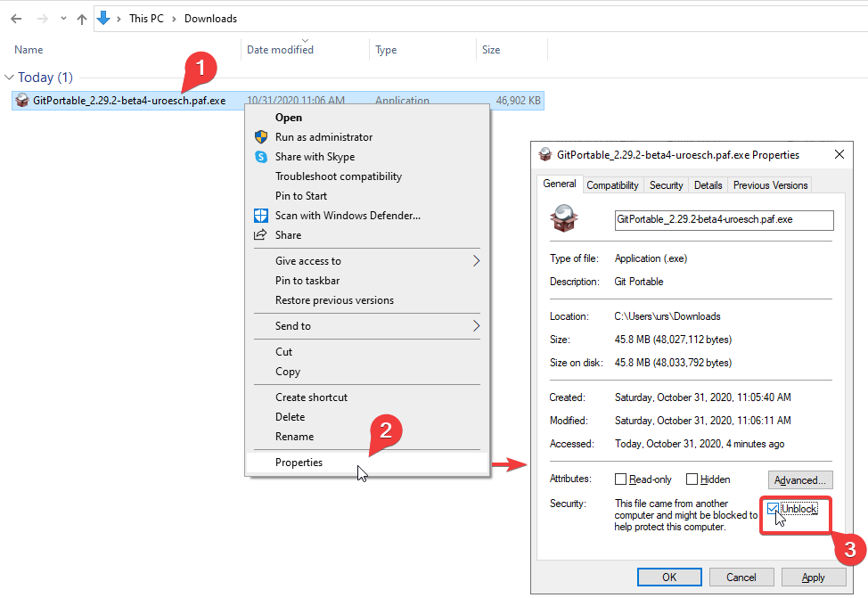Click Apply in the Properties dialog
Screen dimensions: 868x598
[x=814, y=577]
